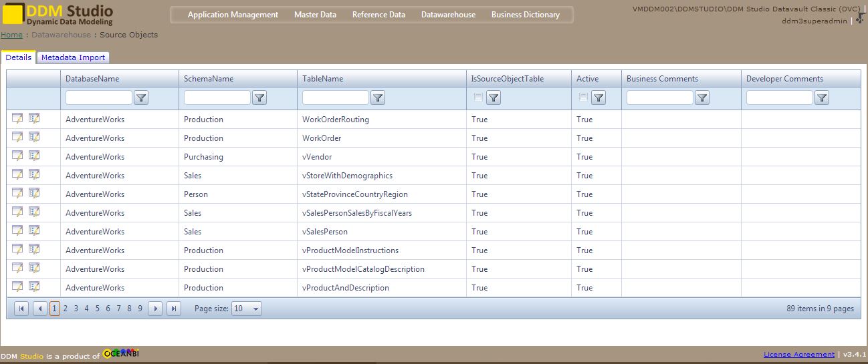Image resolution: width=868 pixels, height=364 pixels.
Task: Open the Datawarehouse menu
Action: (x=448, y=15)
